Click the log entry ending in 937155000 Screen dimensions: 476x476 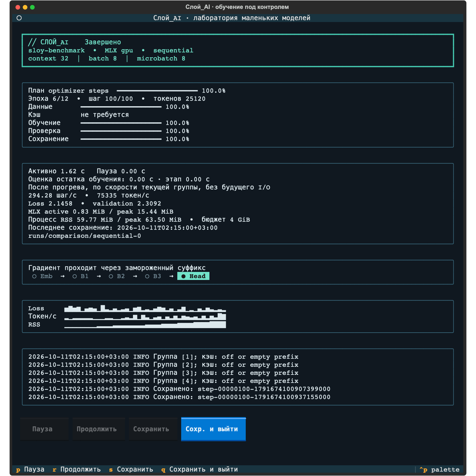179,397
